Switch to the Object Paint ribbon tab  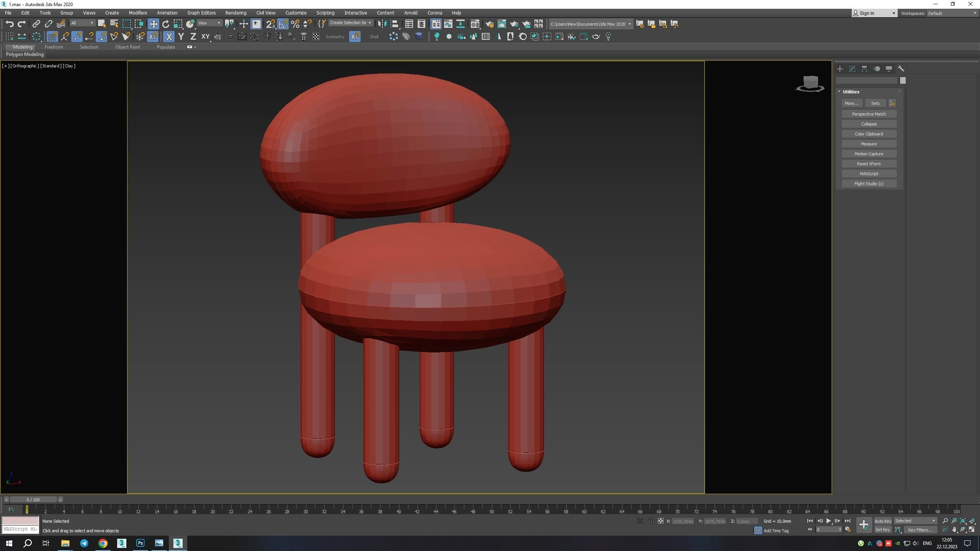[127, 47]
